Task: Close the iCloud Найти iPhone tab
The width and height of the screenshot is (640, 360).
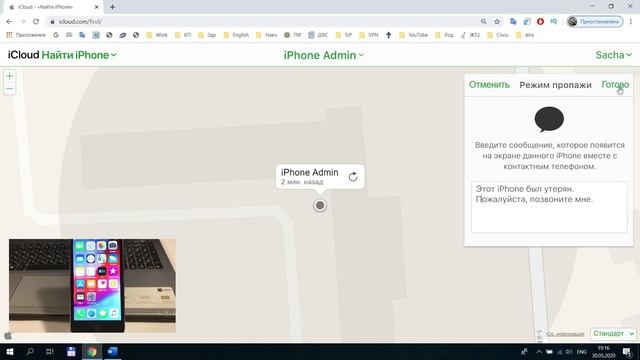Action: point(97,7)
